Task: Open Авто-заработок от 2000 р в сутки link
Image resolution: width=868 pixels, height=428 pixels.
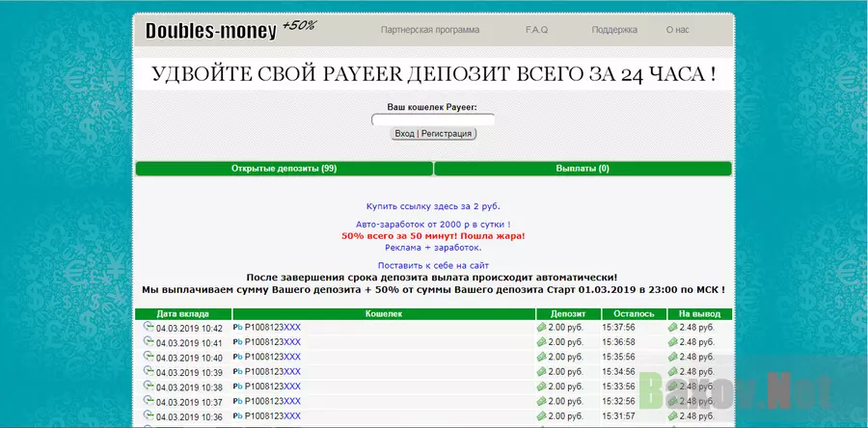Action: (x=433, y=225)
